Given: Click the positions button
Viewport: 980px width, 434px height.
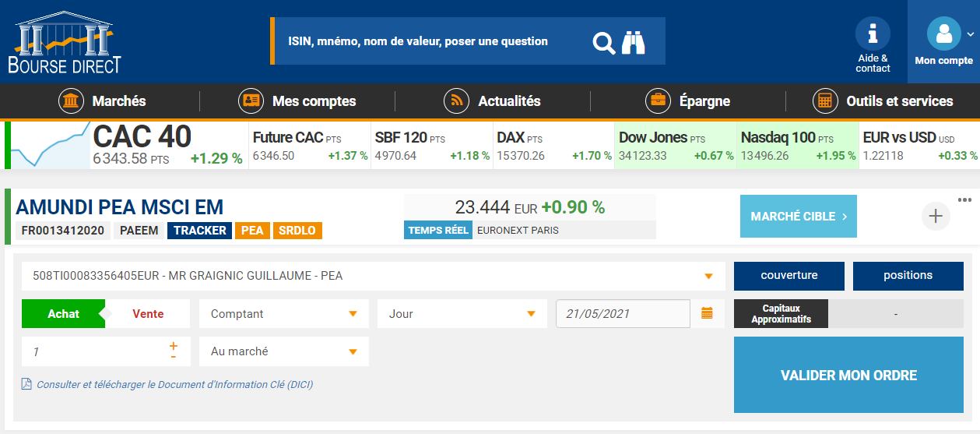Looking at the screenshot, I should click(x=908, y=276).
